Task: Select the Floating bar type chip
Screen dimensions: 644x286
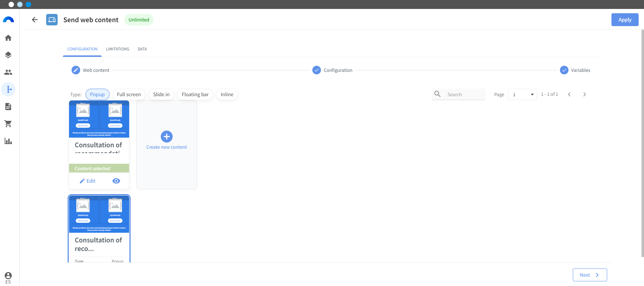Action: pyautogui.click(x=195, y=94)
